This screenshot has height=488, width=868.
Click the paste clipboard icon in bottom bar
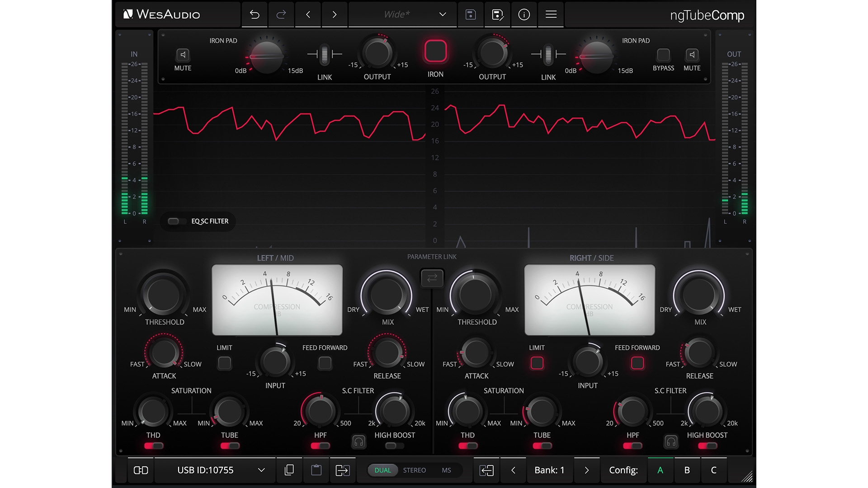(x=316, y=470)
